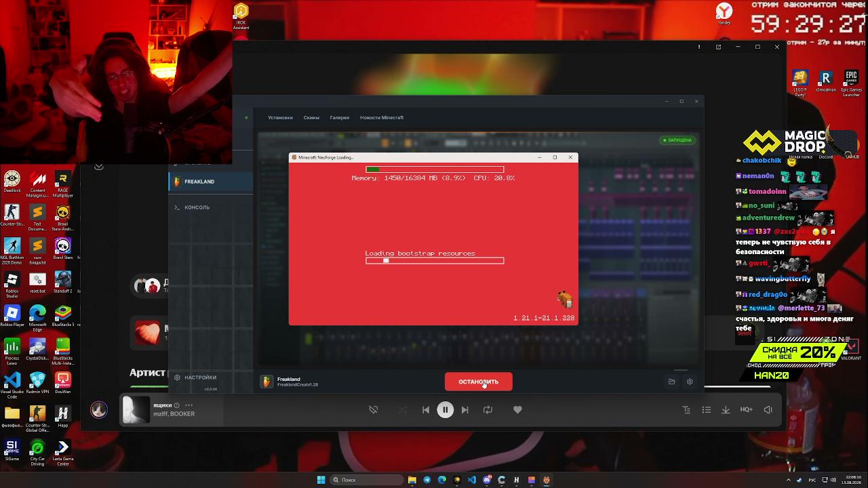Select the r2modman desktop icon
The height and width of the screenshot is (488, 868).
pos(826,81)
